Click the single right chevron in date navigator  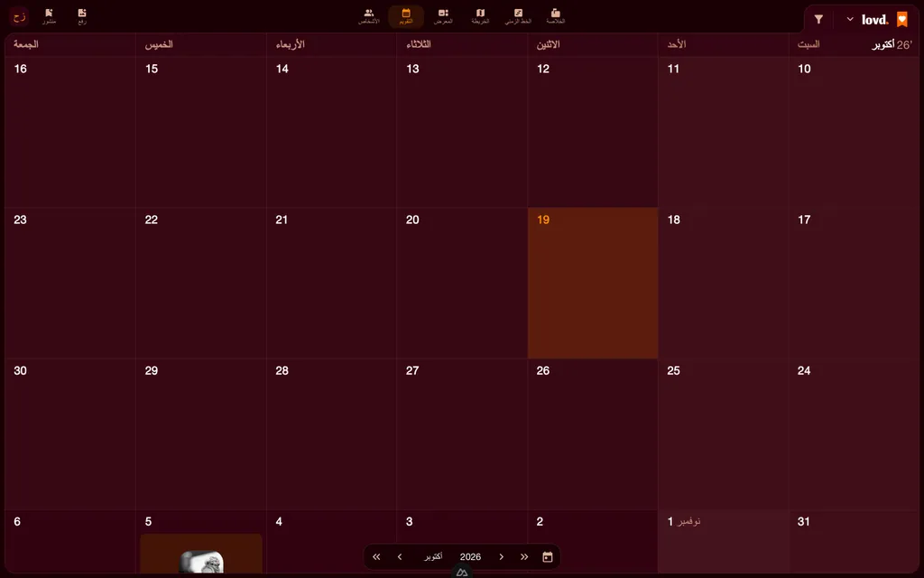pyautogui.click(x=502, y=556)
